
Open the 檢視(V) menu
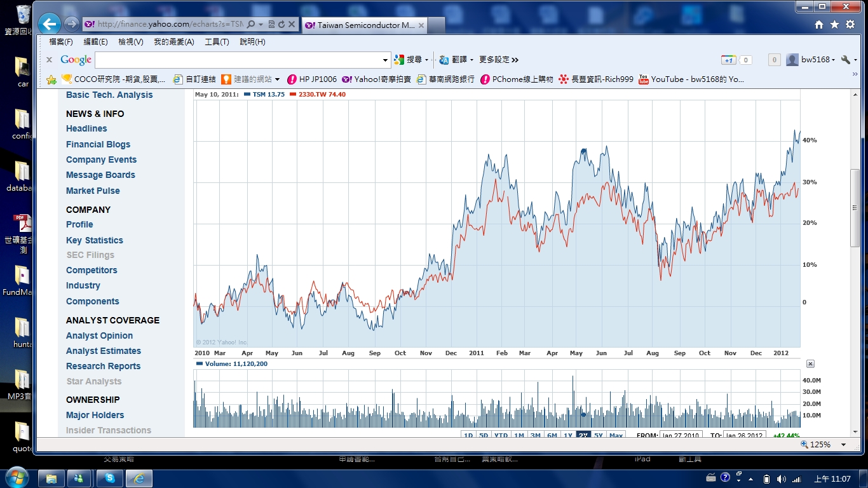pyautogui.click(x=131, y=42)
